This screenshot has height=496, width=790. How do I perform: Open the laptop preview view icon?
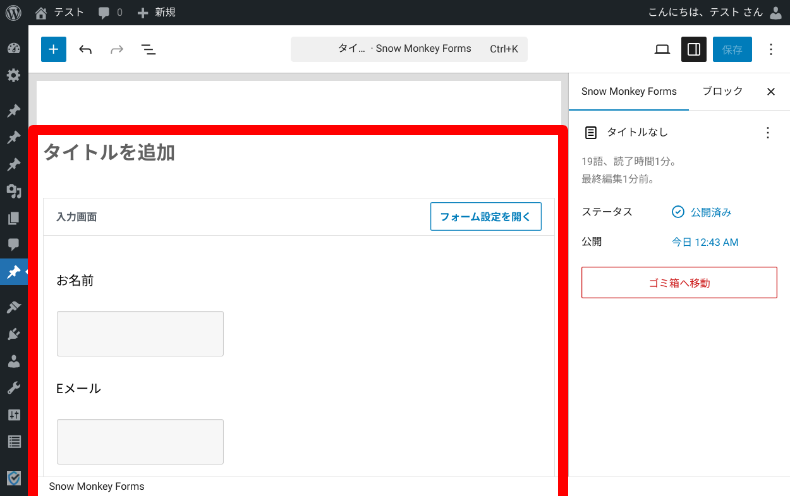(x=662, y=49)
